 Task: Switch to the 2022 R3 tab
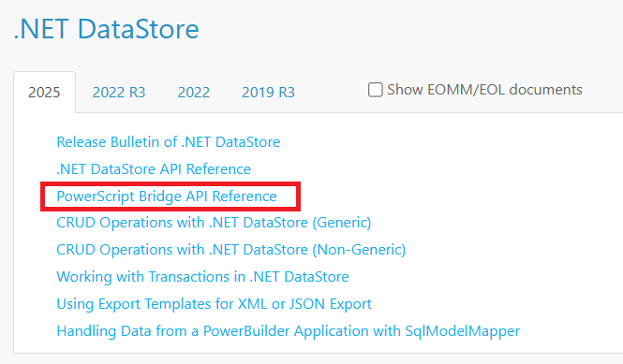(x=119, y=92)
